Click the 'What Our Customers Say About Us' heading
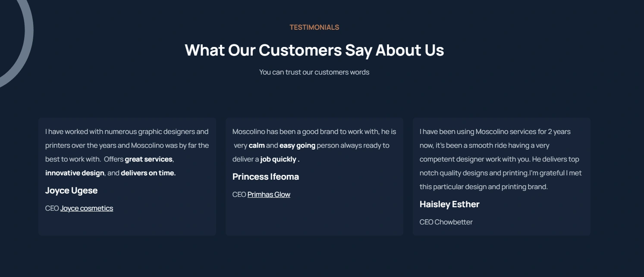 click(x=314, y=50)
